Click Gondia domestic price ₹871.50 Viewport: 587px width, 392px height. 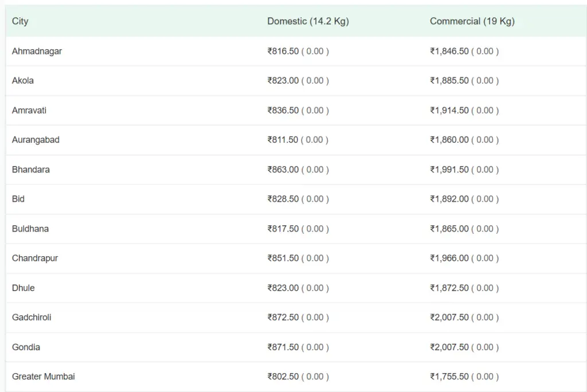[283, 347]
